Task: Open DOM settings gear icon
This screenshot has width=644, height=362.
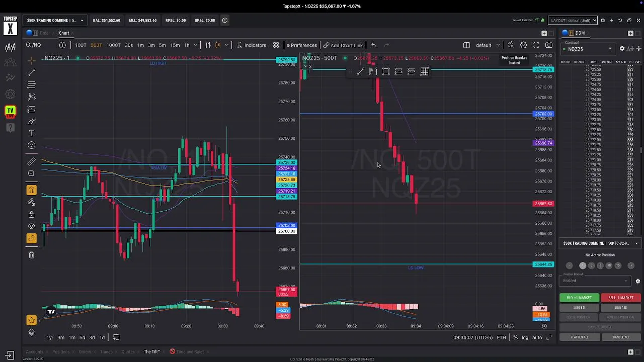Action: [x=622, y=48]
